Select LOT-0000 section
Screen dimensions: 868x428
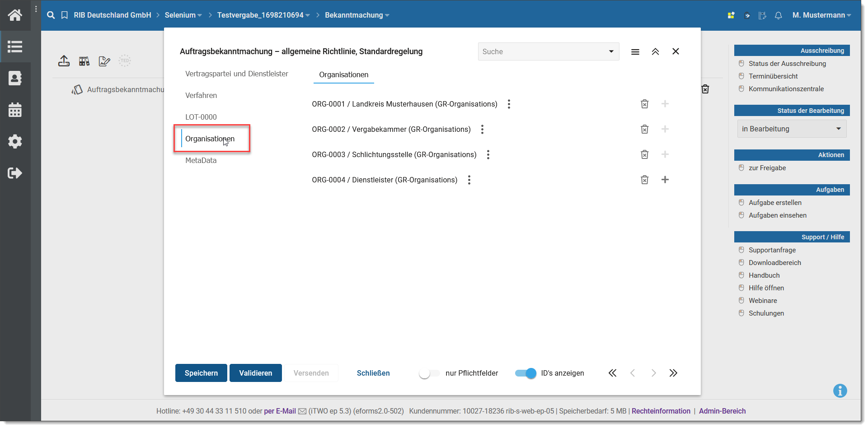[201, 117]
